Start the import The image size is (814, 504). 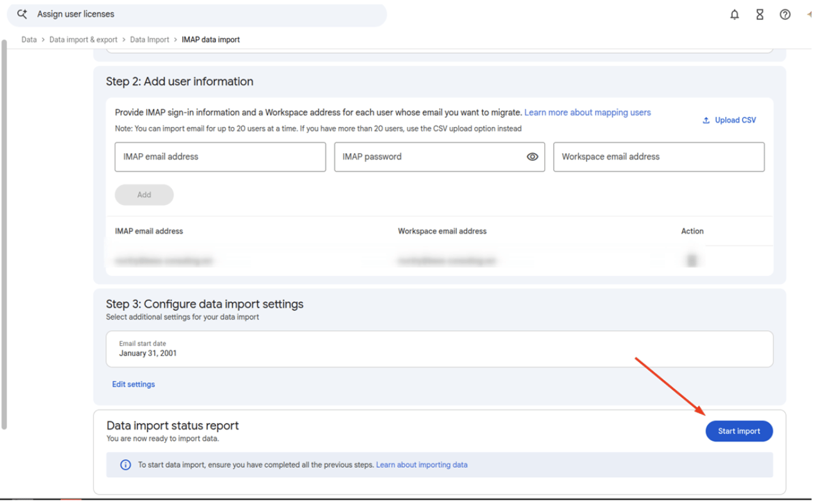click(739, 431)
